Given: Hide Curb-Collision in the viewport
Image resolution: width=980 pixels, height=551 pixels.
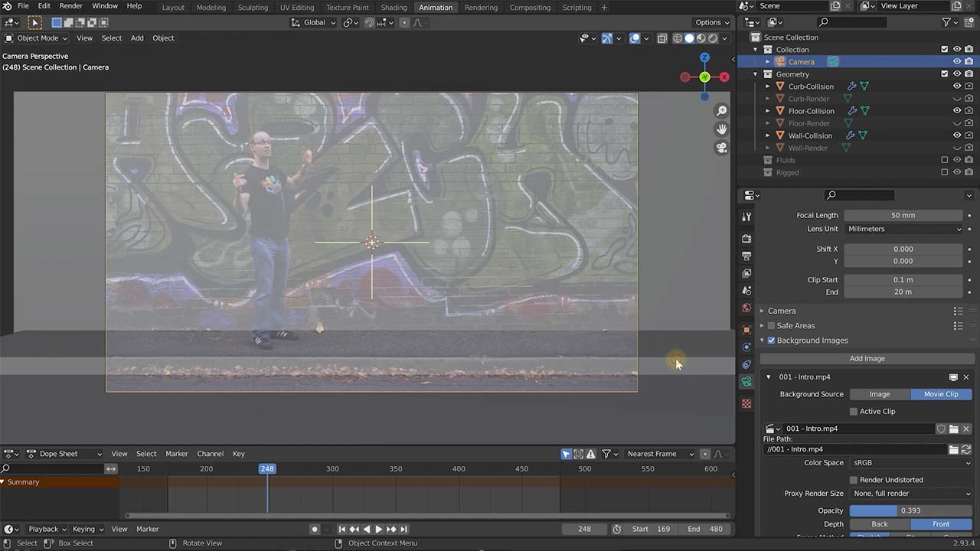Looking at the screenshot, I should [x=956, y=86].
